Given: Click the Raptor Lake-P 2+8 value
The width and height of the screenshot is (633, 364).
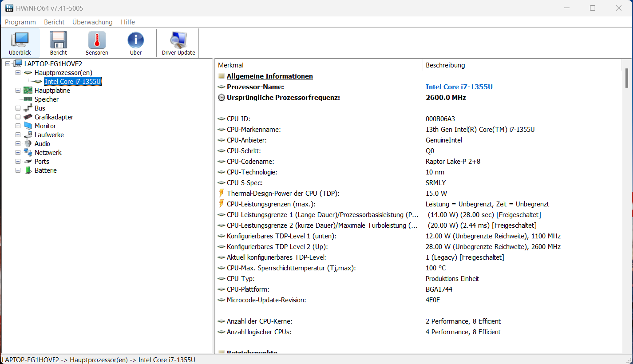Looking at the screenshot, I should (453, 161).
